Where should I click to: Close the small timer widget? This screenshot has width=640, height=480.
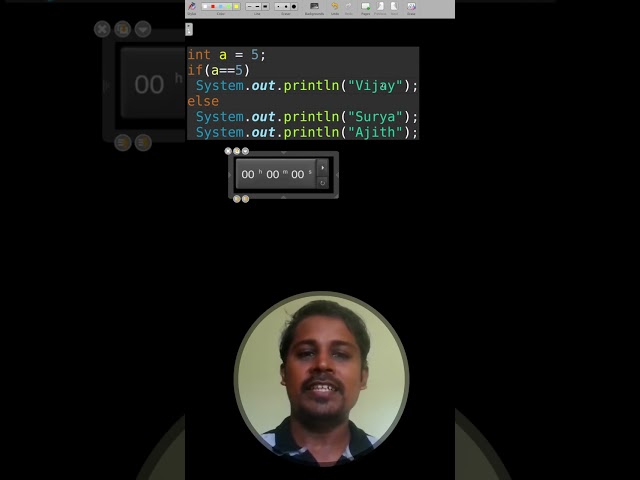click(x=228, y=151)
